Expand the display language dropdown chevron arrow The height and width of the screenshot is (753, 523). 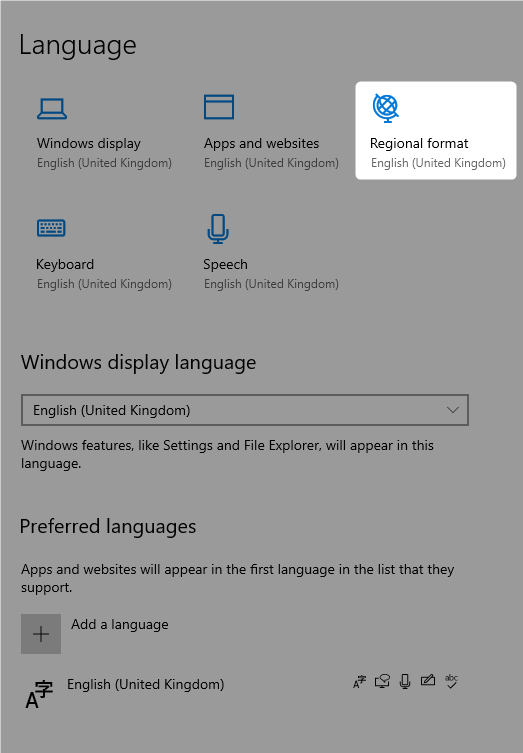(452, 410)
